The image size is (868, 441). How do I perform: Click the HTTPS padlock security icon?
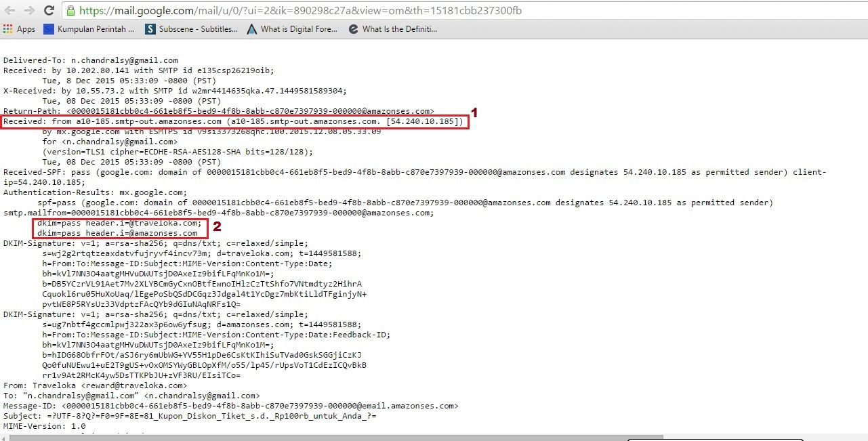click(x=70, y=11)
